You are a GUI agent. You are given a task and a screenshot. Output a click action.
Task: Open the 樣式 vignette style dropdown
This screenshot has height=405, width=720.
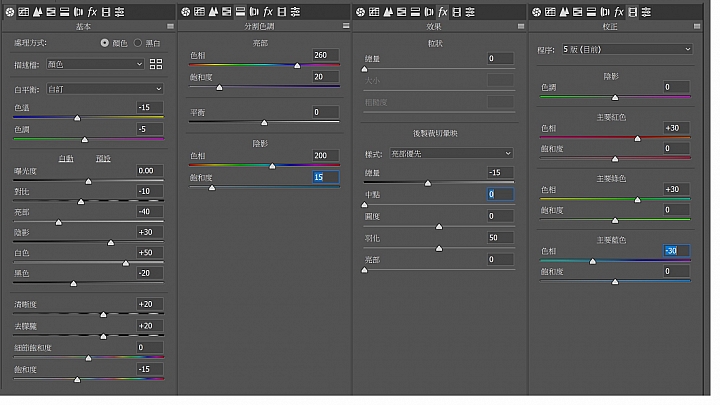(x=451, y=153)
